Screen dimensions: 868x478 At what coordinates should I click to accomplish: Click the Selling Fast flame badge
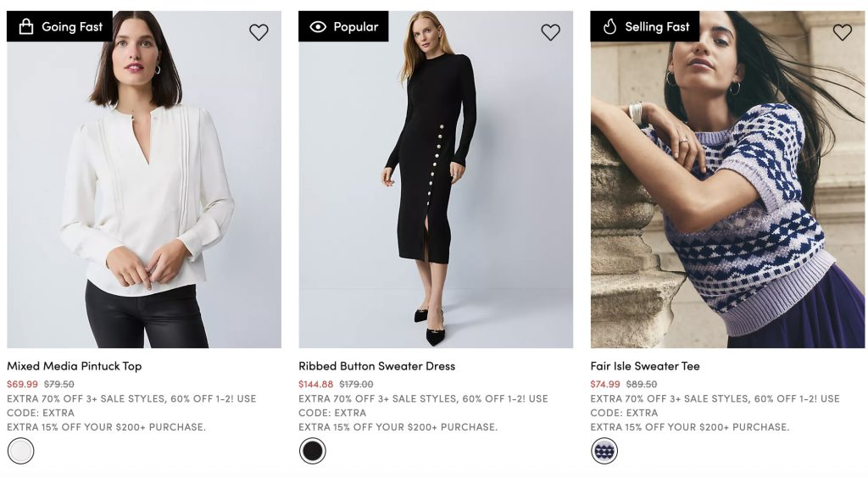[644, 26]
